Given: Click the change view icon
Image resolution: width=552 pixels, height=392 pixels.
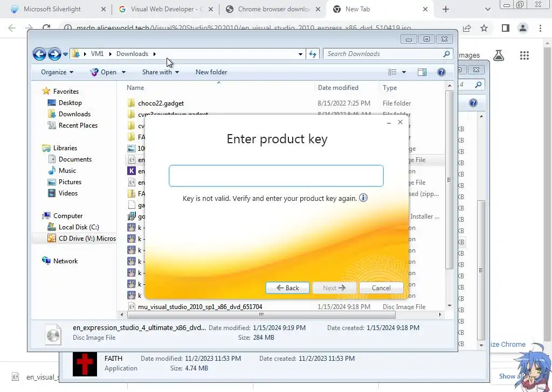Looking at the screenshot, I should coord(392,72).
